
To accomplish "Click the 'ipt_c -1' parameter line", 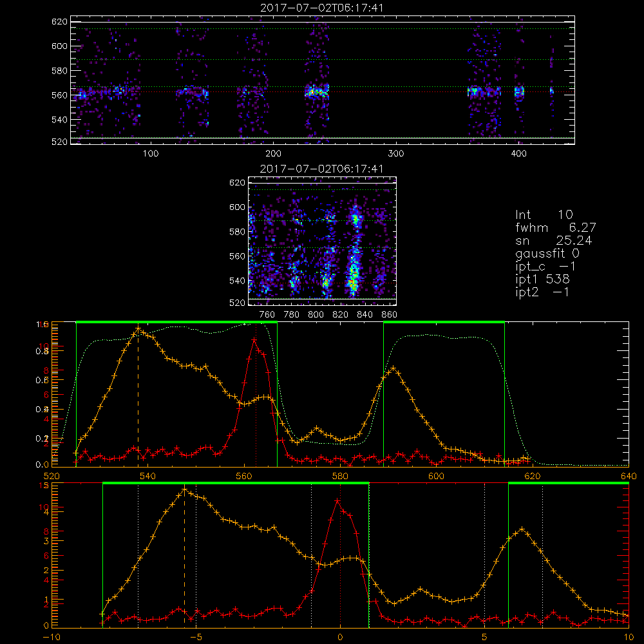I will point(546,267).
